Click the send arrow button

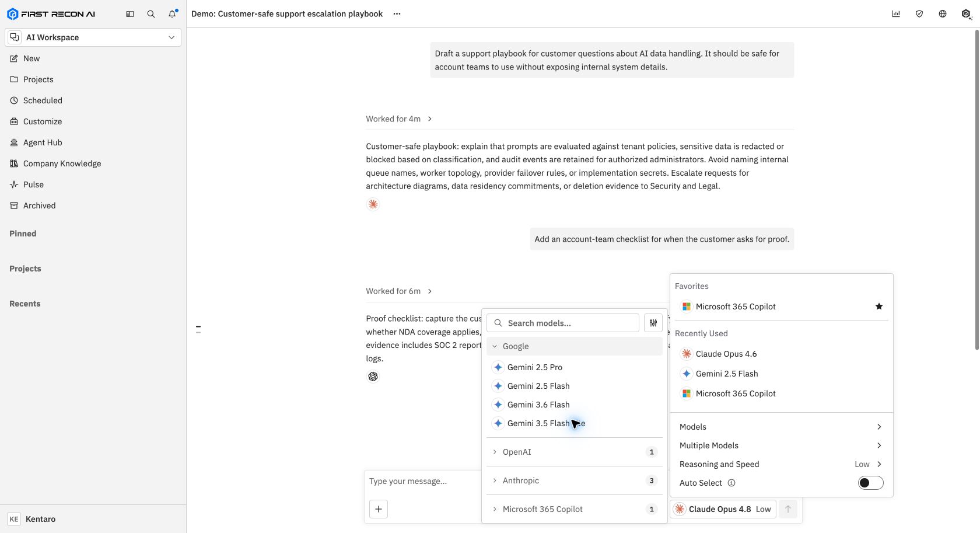point(788,509)
